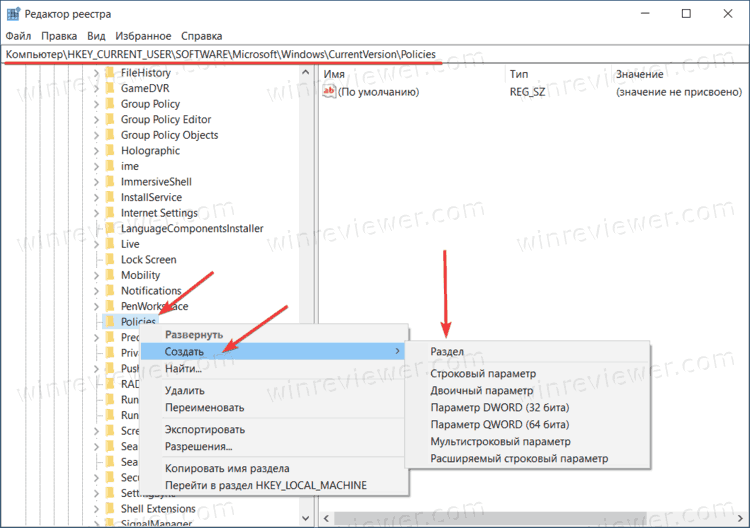Expand the GameDVR key

point(96,88)
